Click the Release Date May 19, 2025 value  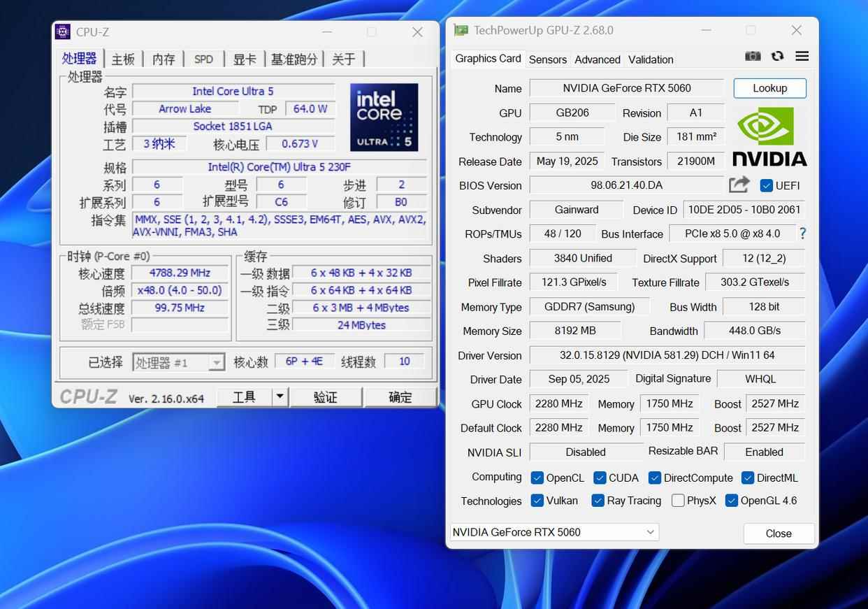click(x=567, y=162)
